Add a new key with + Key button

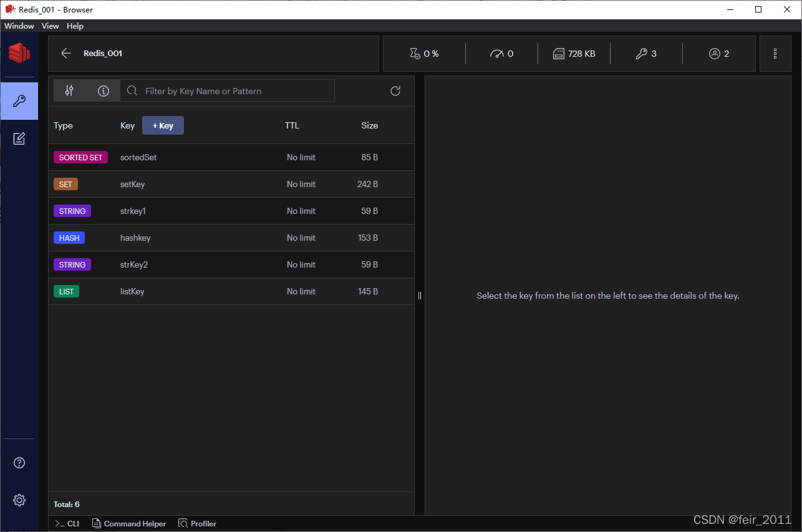[163, 125]
